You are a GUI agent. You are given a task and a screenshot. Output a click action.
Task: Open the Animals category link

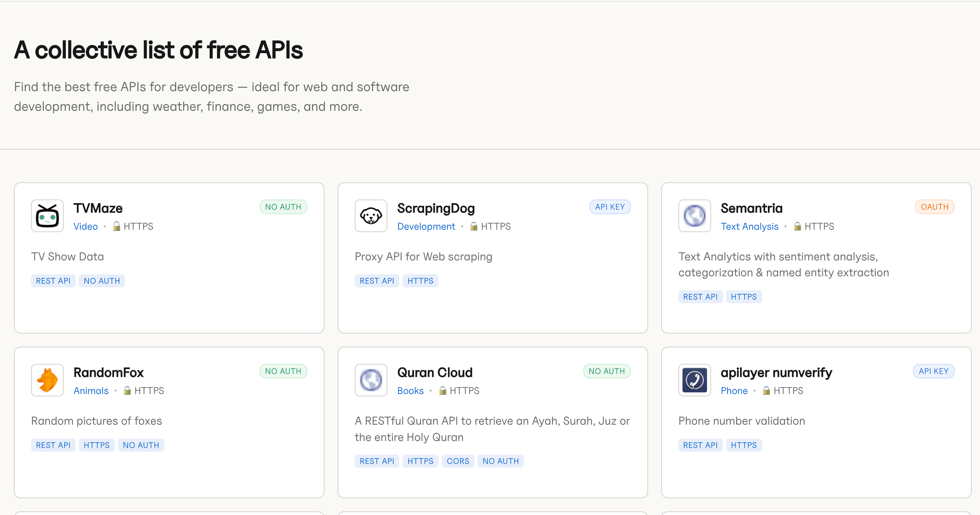(91, 390)
